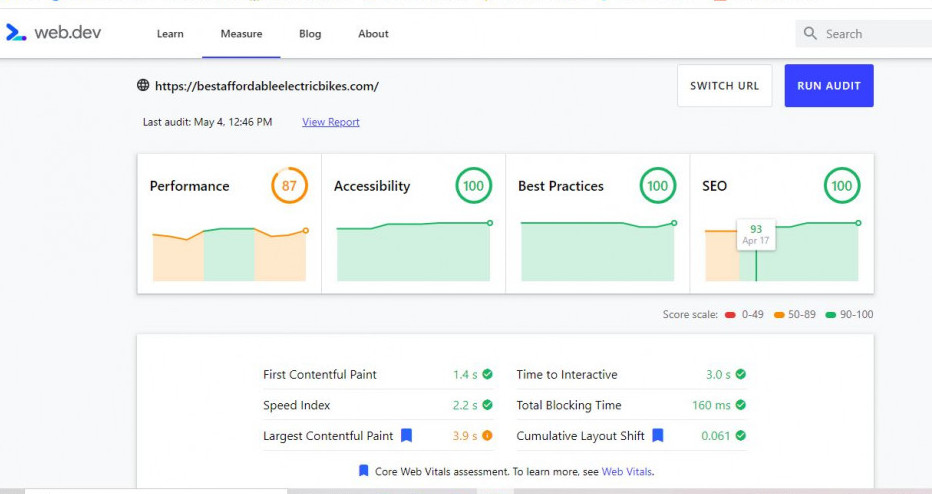Go to the About page
The height and width of the screenshot is (494, 932).
click(373, 34)
